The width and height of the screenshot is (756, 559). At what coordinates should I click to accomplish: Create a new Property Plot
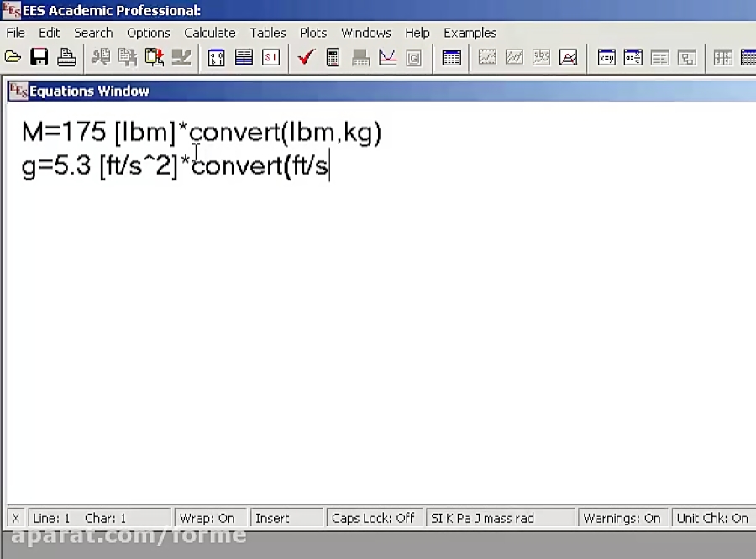coord(568,56)
